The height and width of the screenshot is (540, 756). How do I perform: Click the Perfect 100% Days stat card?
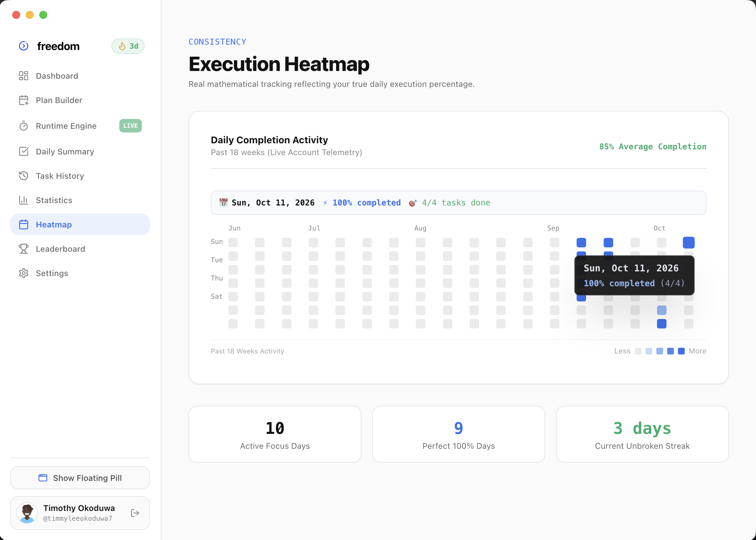tap(459, 434)
